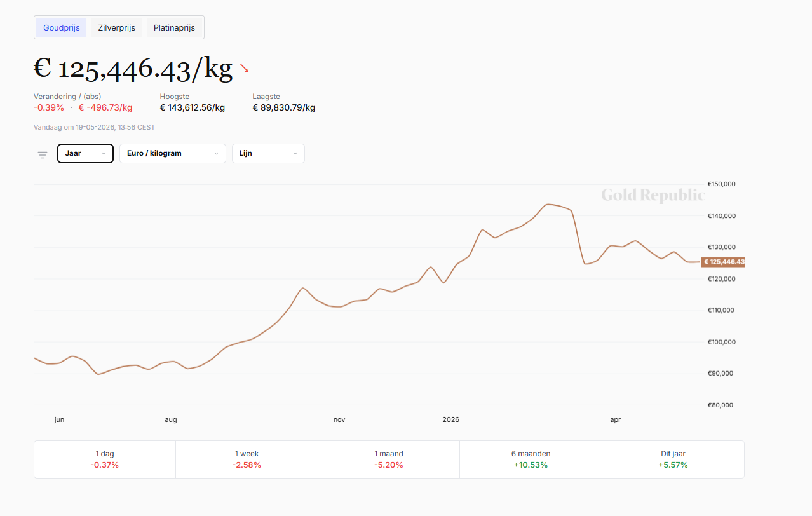Open the Lijn chart type dropdown
This screenshot has width=812, height=516.
(x=268, y=154)
